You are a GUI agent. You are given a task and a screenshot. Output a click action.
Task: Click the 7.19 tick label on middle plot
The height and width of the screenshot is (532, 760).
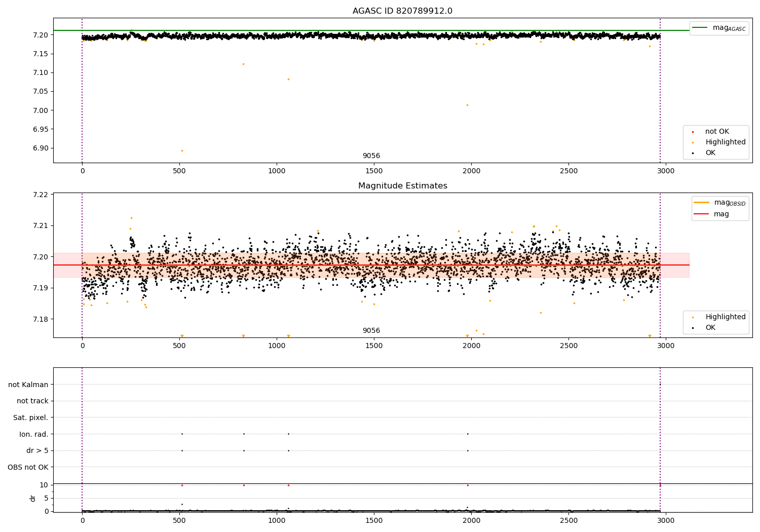point(41,288)
